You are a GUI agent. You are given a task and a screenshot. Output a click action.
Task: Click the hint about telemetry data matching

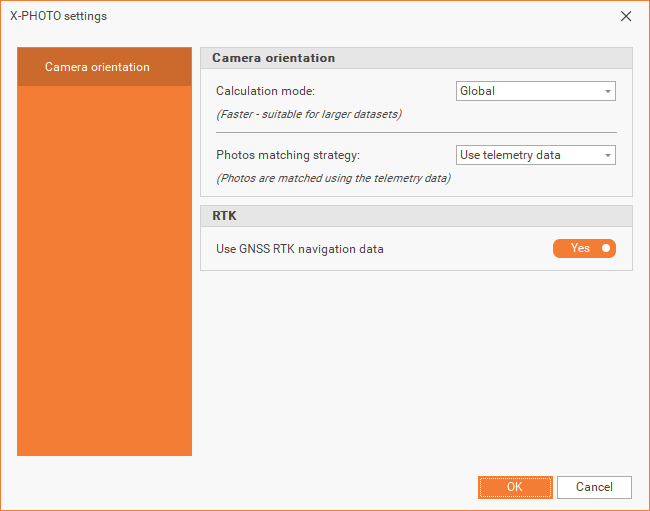[x=333, y=178]
